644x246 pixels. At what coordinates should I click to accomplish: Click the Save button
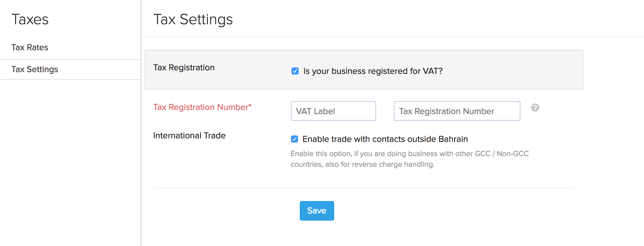click(x=317, y=211)
